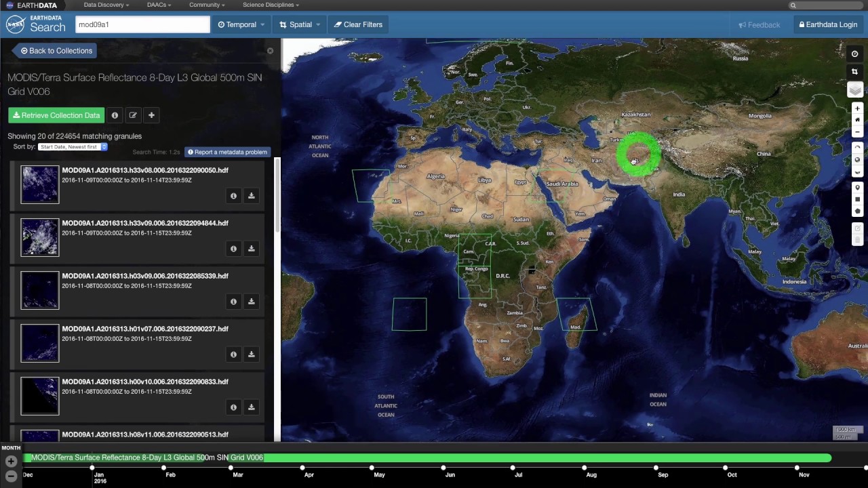Viewport: 868px width, 488px height.
Task: Click the map spatial crop tool icon
Action: tap(854, 72)
